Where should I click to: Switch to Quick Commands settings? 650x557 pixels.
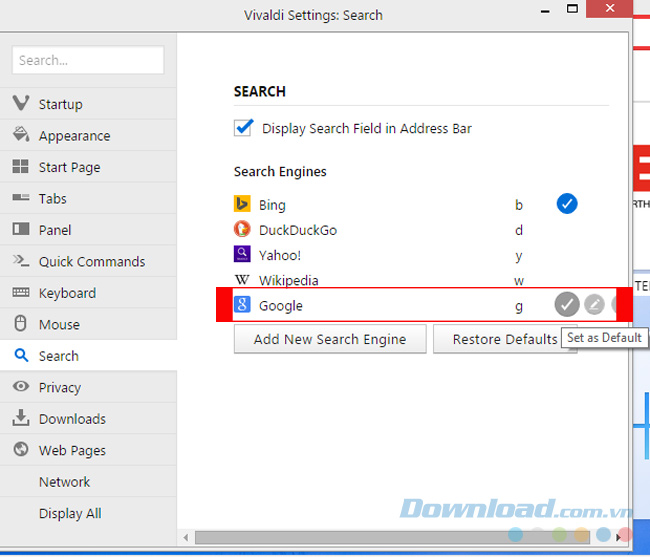91,261
